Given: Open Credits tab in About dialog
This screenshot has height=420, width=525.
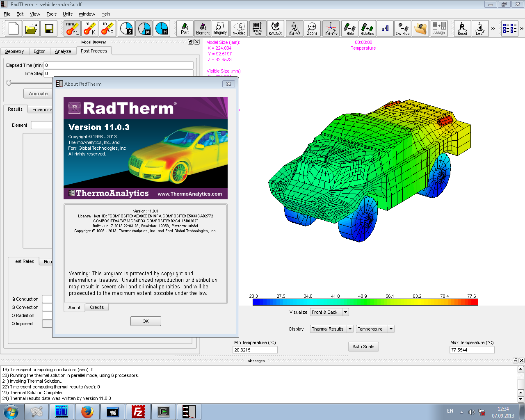Looking at the screenshot, I should pyautogui.click(x=97, y=307).
